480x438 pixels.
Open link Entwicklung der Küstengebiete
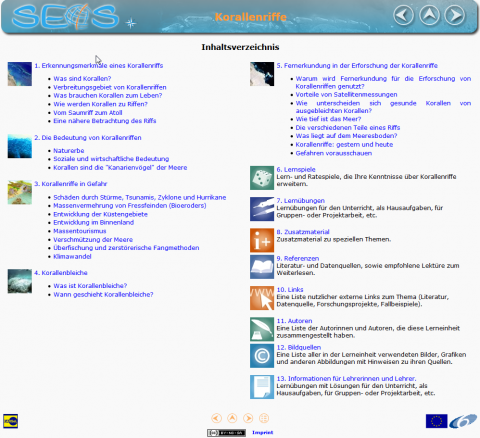(x=100, y=214)
